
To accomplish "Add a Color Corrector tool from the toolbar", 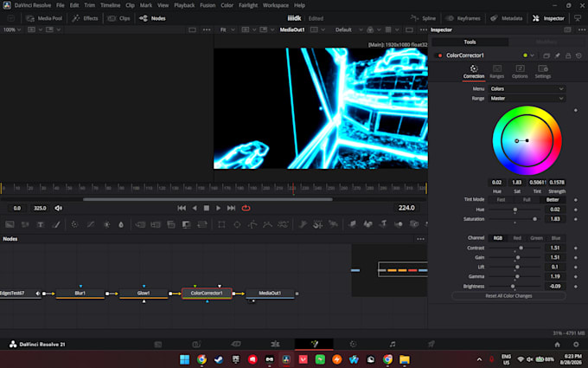I will pyautogui.click(x=74, y=224).
